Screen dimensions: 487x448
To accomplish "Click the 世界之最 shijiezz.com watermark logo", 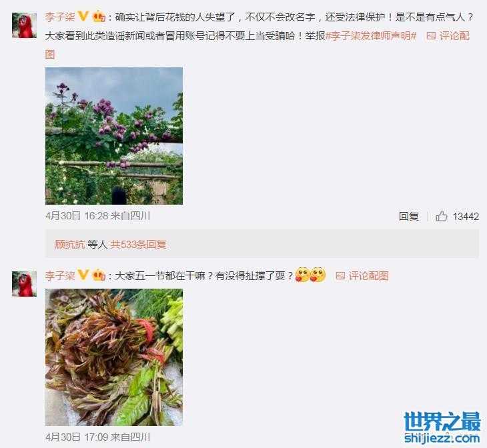I will [x=442, y=428].
